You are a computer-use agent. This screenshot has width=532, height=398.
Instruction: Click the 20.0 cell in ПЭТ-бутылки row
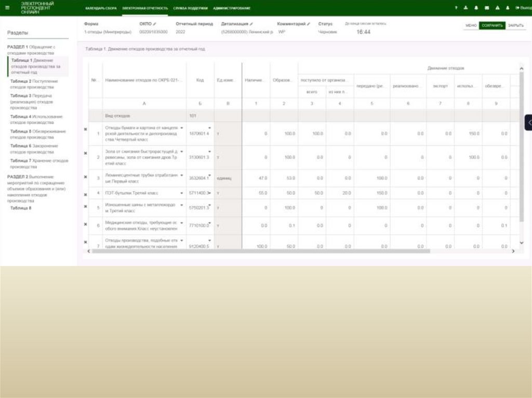tap(340, 193)
